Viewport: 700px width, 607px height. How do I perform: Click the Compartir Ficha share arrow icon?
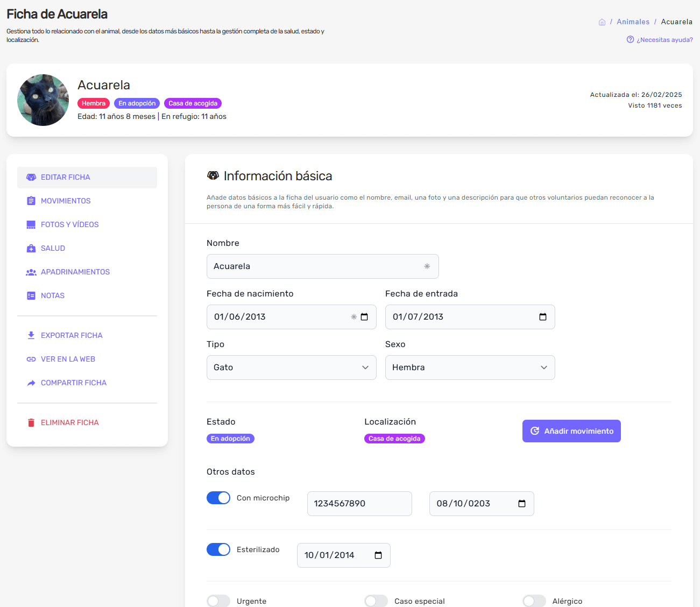coord(31,383)
